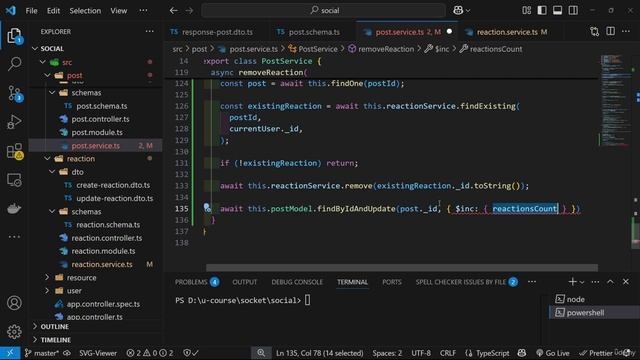Select the node terminal instance
640x360 pixels.
594,299
